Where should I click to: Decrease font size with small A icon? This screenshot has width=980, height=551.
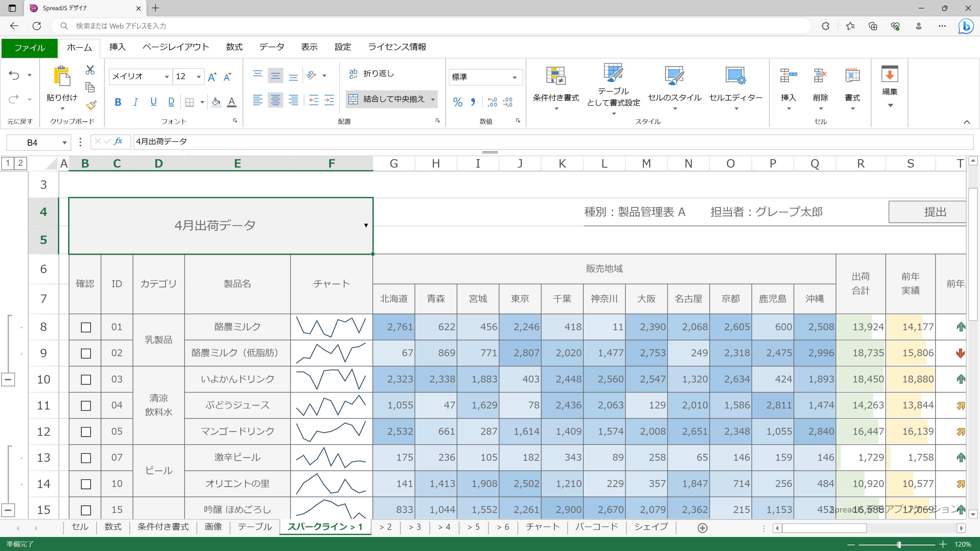point(227,77)
